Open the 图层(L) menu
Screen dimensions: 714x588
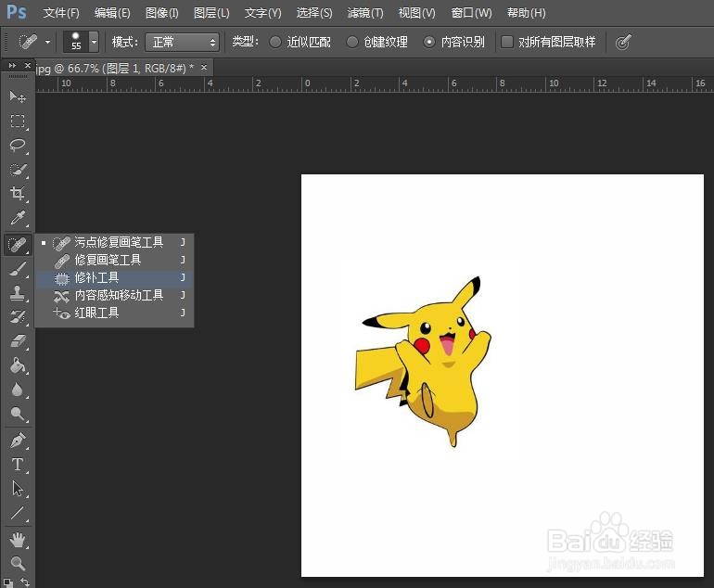tap(211, 13)
